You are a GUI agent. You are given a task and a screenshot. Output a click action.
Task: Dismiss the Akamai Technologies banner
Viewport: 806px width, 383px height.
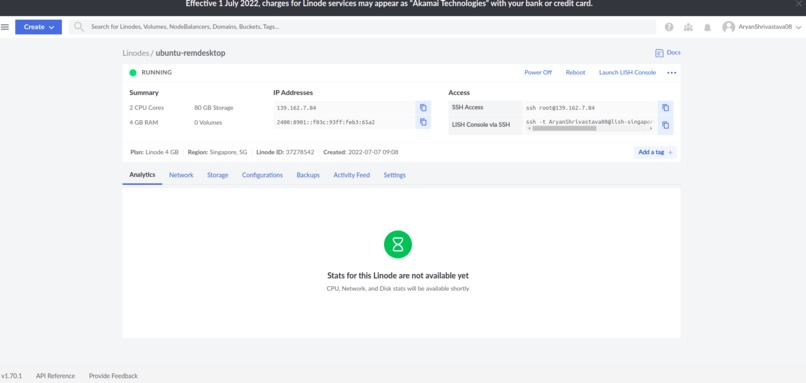[799, 4]
